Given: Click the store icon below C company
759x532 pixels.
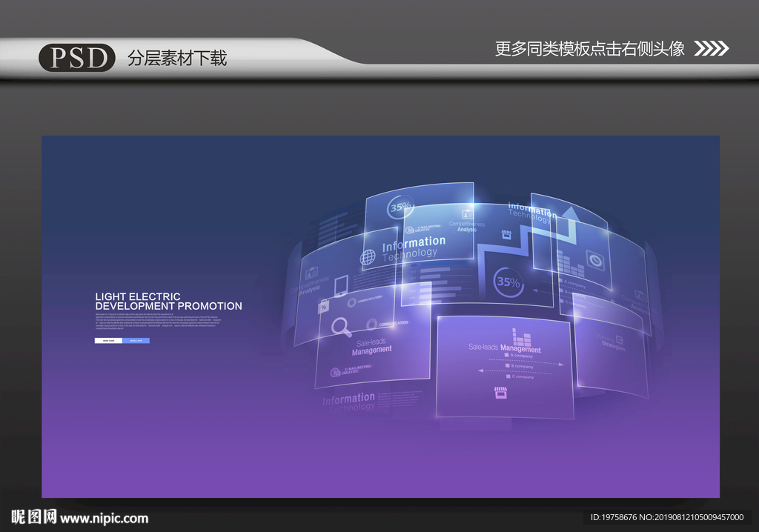Looking at the screenshot, I should point(500,392).
